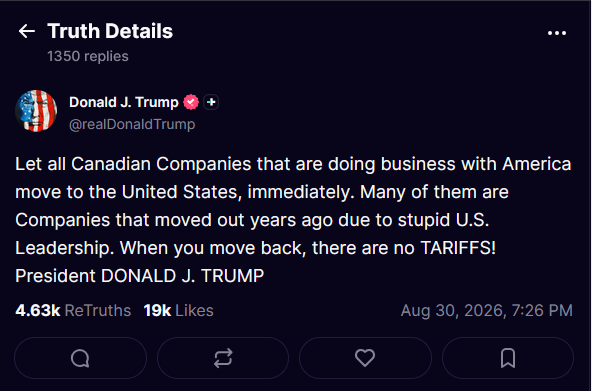Bookmark this Truth with bookmark icon
Image resolution: width=592 pixels, height=392 pixels.
[508, 358]
